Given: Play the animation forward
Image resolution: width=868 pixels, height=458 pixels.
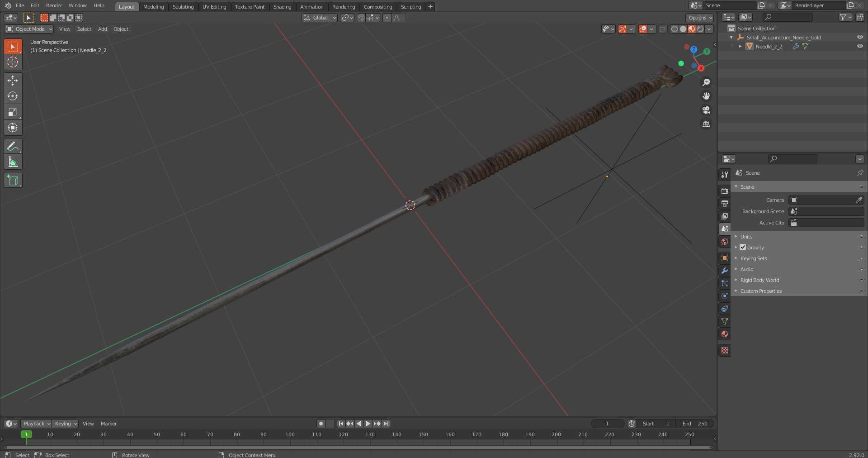Looking at the screenshot, I should tap(368, 424).
